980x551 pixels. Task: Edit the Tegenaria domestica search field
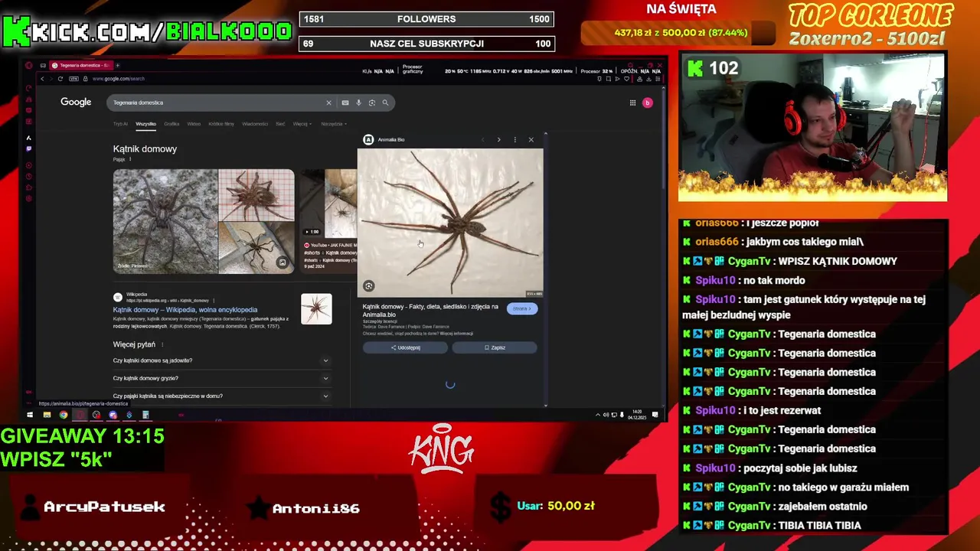click(214, 103)
